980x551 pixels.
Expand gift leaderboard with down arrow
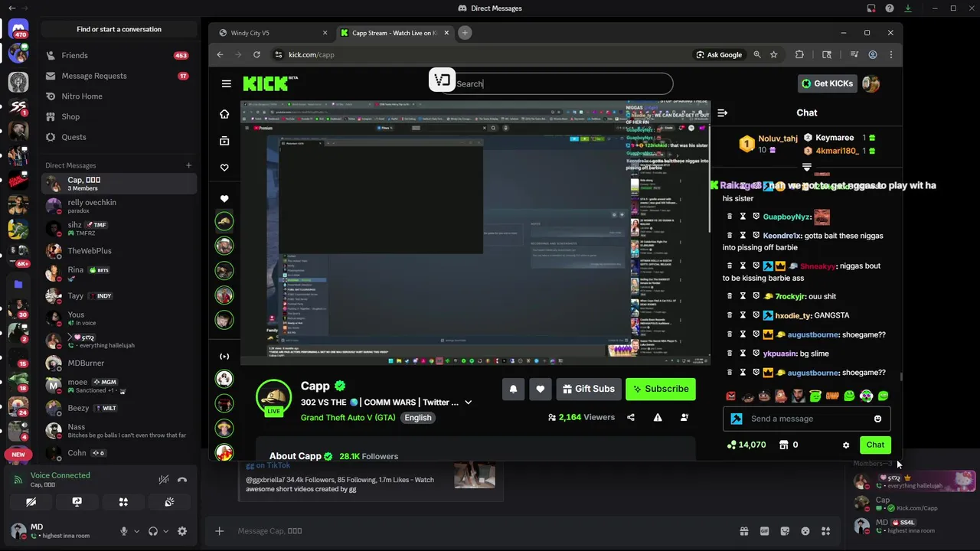coord(806,166)
